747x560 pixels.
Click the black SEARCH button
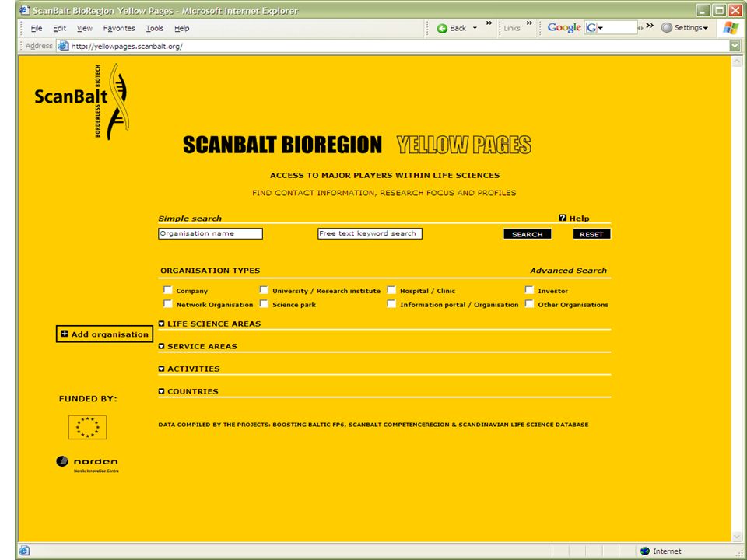(528, 234)
